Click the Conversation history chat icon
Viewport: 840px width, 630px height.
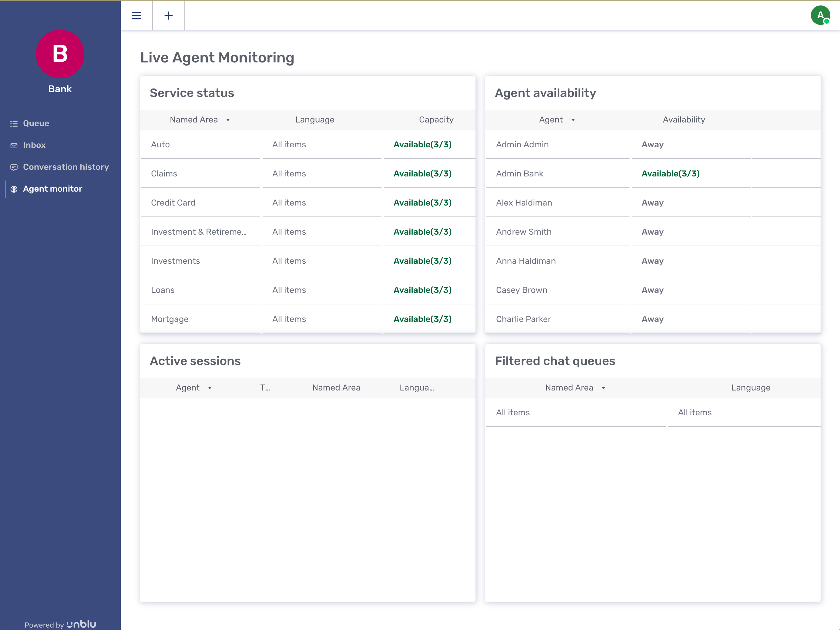(x=14, y=167)
